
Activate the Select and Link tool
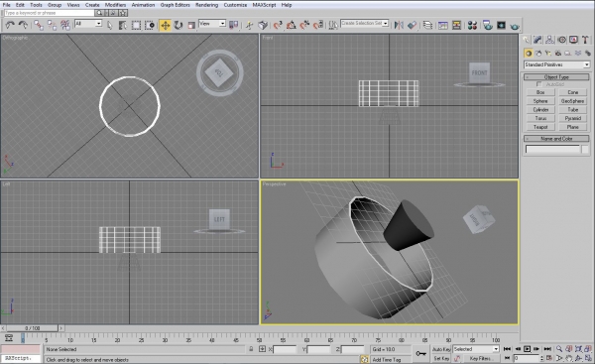coord(39,25)
